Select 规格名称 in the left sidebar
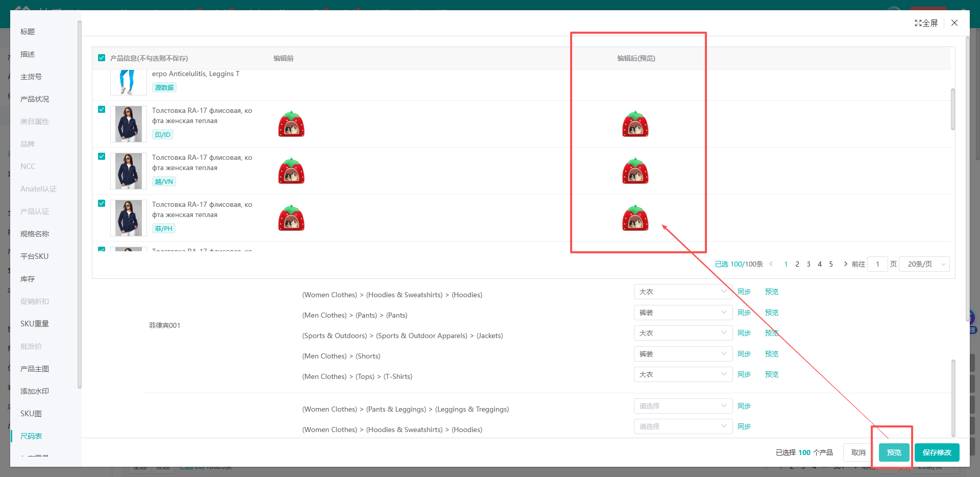The width and height of the screenshot is (980, 477). point(35,234)
